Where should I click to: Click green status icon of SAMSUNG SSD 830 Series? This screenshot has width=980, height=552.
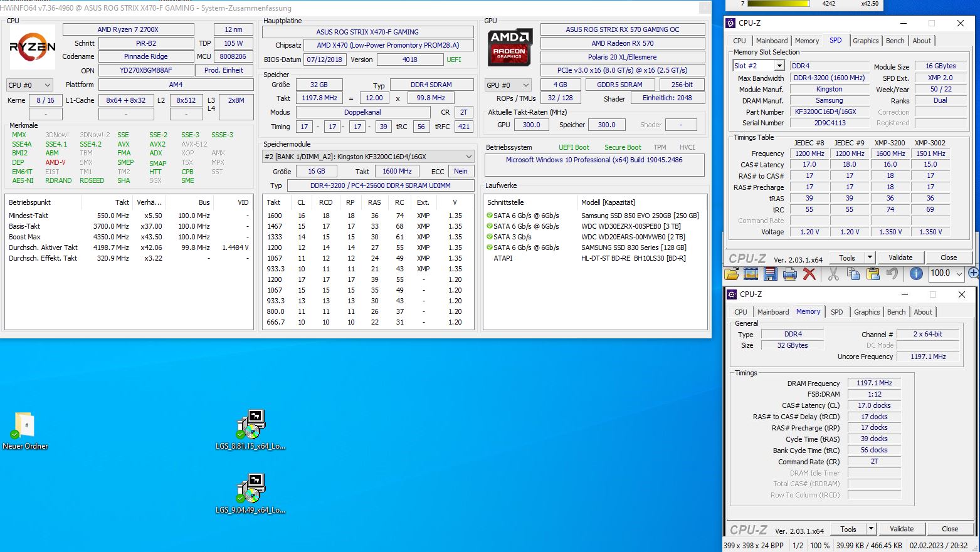tap(490, 247)
